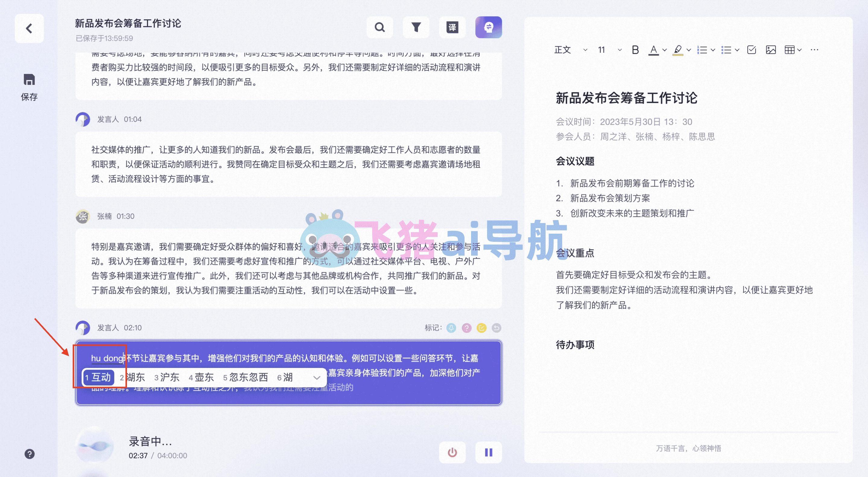Go back using the left arrow button
The width and height of the screenshot is (868, 477).
pyautogui.click(x=29, y=28)
